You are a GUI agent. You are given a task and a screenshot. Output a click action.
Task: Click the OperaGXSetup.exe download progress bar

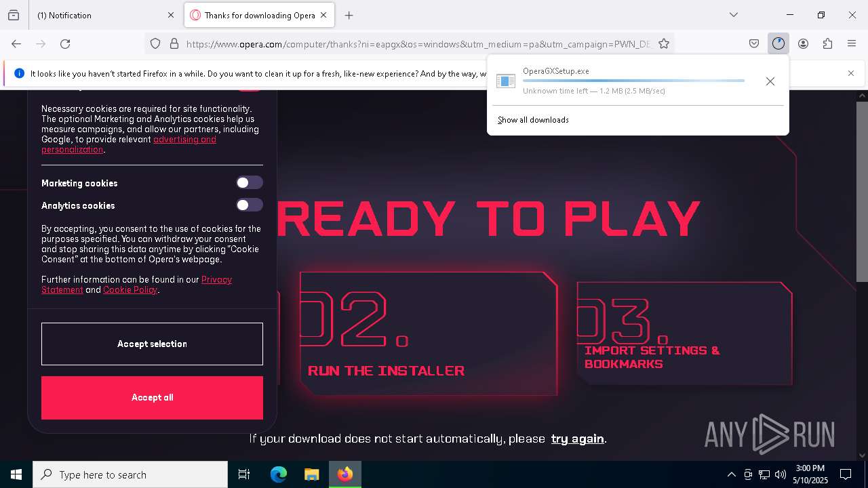pos(633,81)
